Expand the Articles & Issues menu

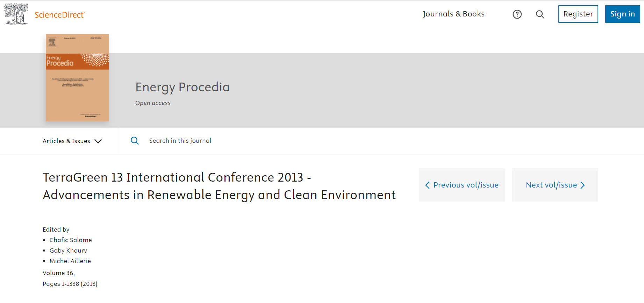(x=66, y=141)
